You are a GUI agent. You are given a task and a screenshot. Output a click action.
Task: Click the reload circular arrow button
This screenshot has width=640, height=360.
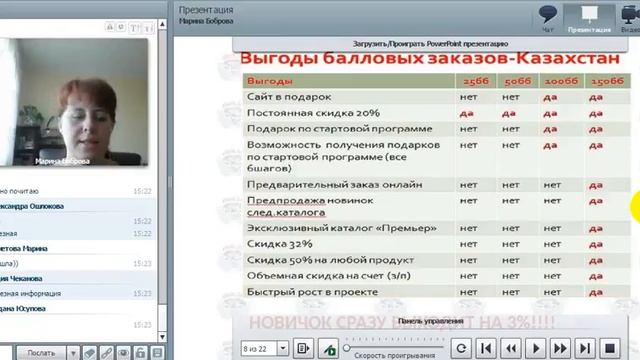click(x=461, y=349)
